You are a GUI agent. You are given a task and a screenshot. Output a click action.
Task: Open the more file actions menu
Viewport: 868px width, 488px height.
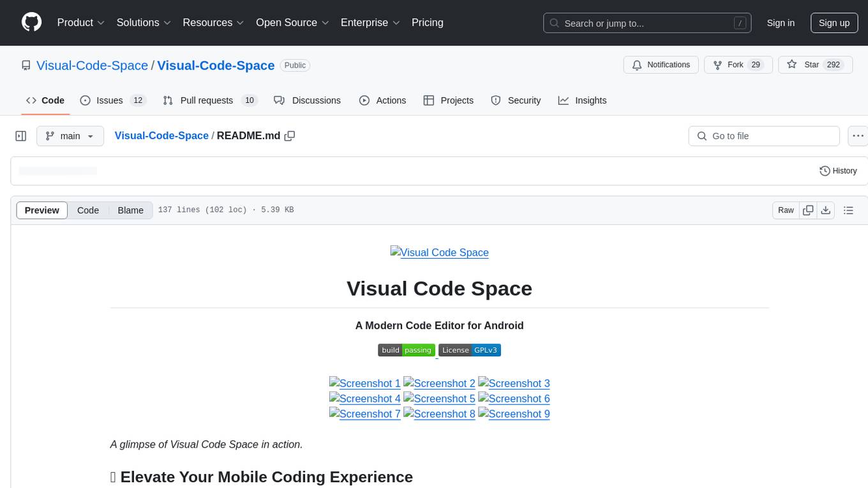(x=858, y=136)
